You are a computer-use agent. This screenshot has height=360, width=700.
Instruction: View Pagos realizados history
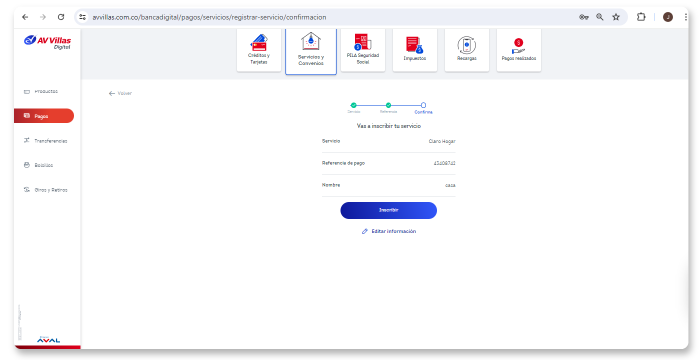(x=519, y=50)
